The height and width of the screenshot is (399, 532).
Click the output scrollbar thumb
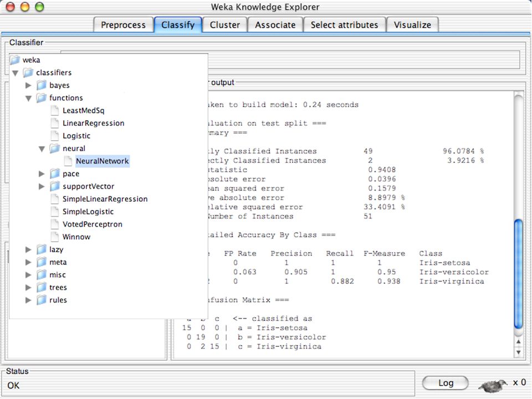[x=518, y=274]
